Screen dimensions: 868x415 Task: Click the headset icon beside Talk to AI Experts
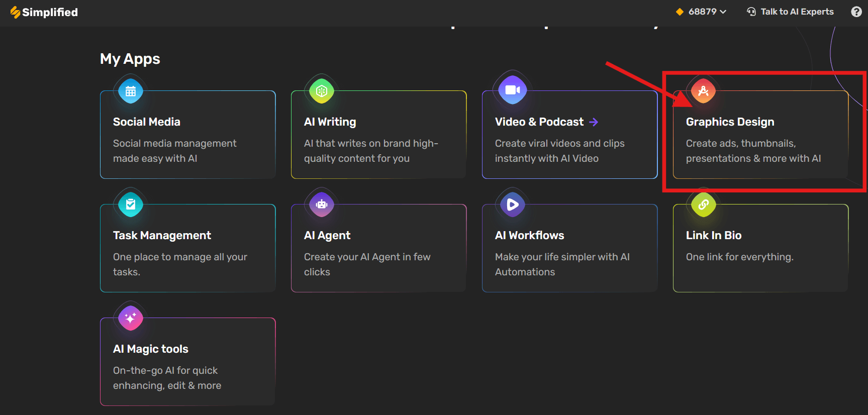coord(751,12)
